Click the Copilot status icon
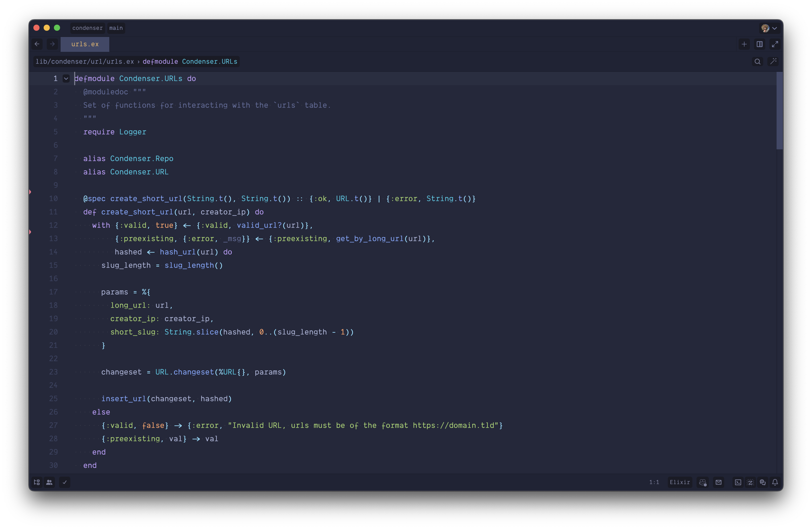812x529 pixels. pyautogui.click(x=702, y=482)
